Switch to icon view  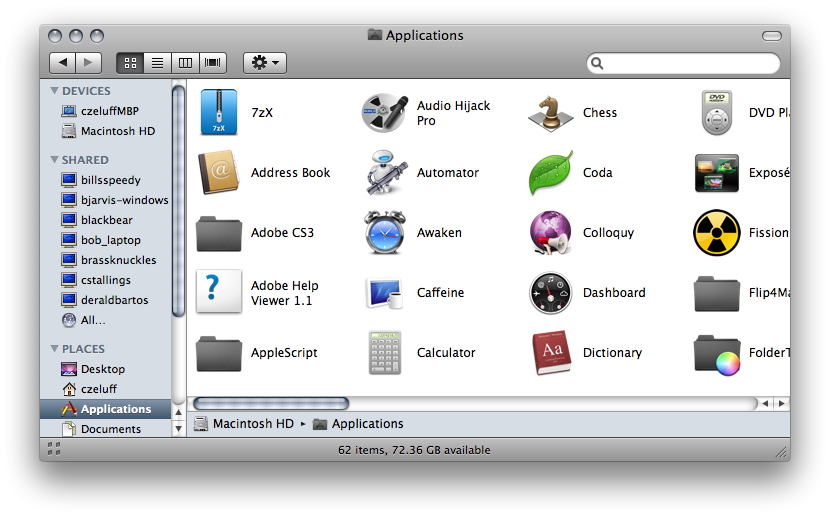click(130, 63)
